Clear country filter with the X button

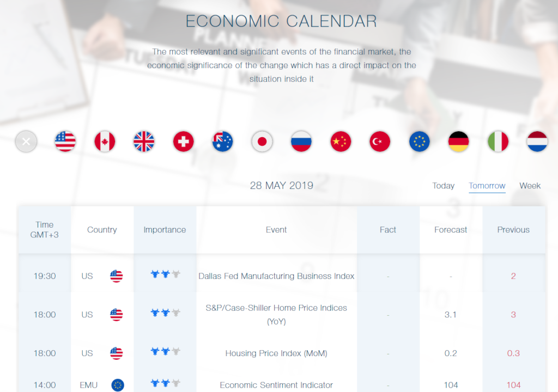pyautogui.click(x=26, y=142)
